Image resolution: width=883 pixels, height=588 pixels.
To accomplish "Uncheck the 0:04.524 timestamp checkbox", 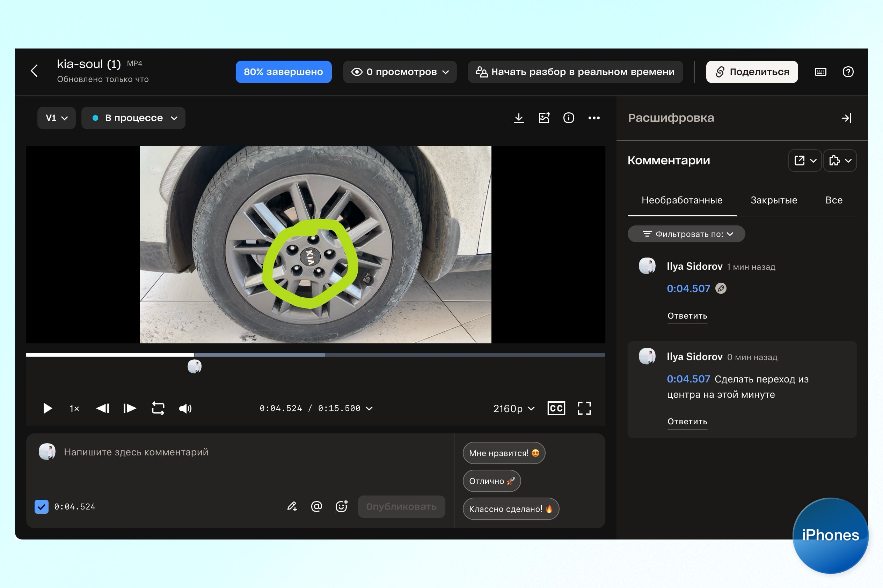I will tap(42, 507).
